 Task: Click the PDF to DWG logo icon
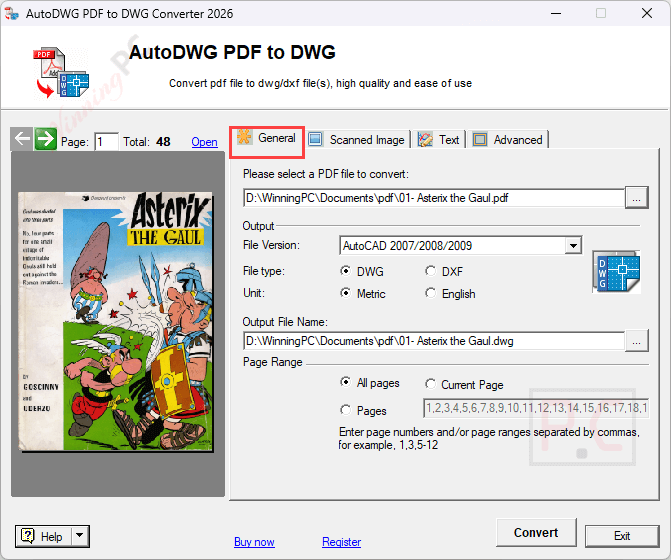(61, 73)
